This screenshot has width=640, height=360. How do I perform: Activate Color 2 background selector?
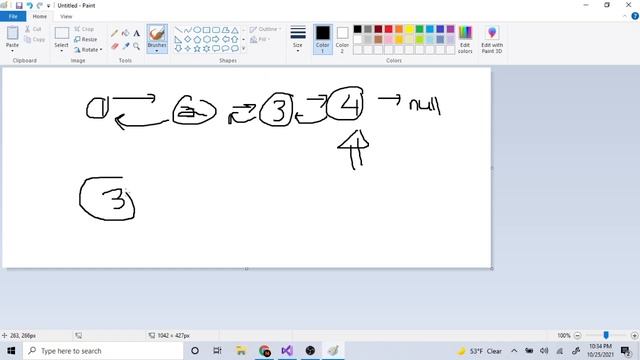(x=342, y=39)
